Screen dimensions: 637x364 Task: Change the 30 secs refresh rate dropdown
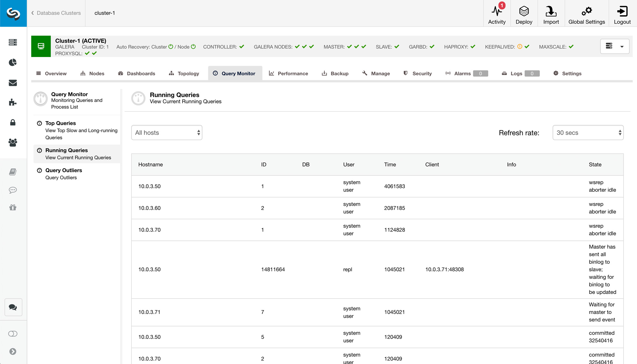pyautogui.click(x=588, y=132)
